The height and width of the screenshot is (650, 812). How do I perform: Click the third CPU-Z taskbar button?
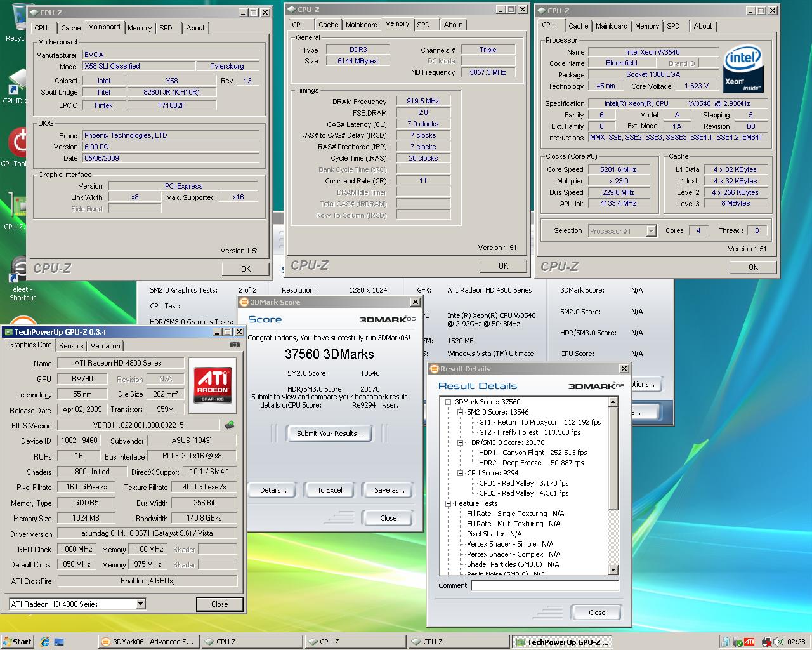point(458,642)
